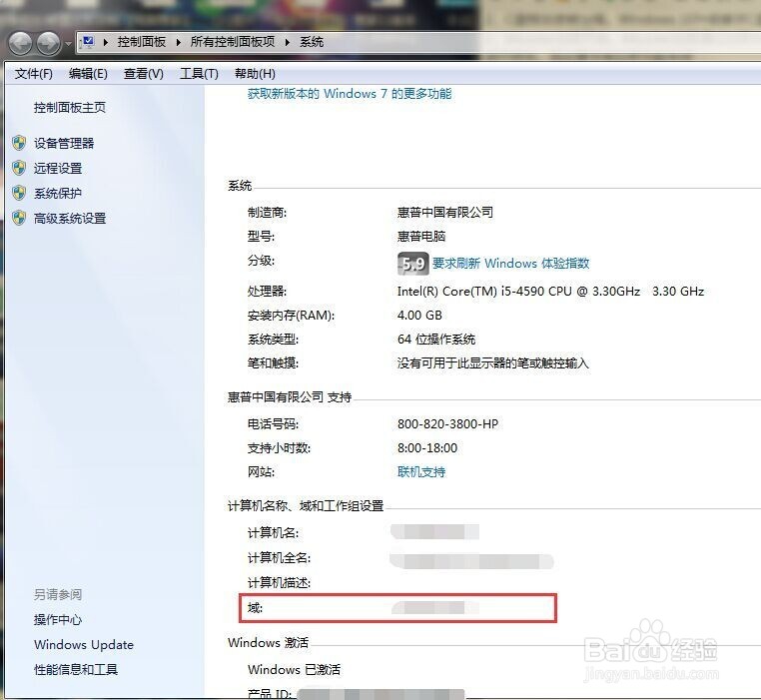Click processor value Intel(R) Core(TM) i5-4590

tap(550, 292)
